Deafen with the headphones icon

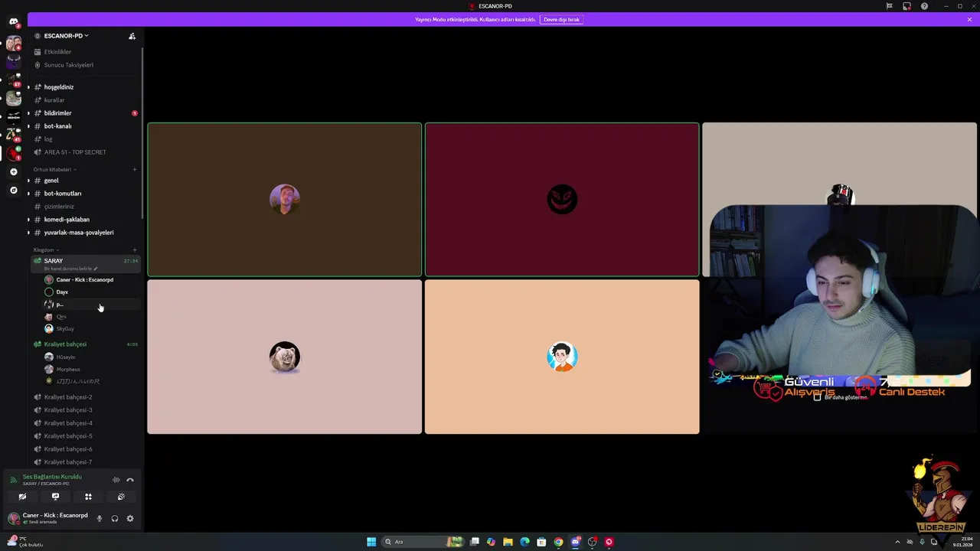tap(115, 519)
